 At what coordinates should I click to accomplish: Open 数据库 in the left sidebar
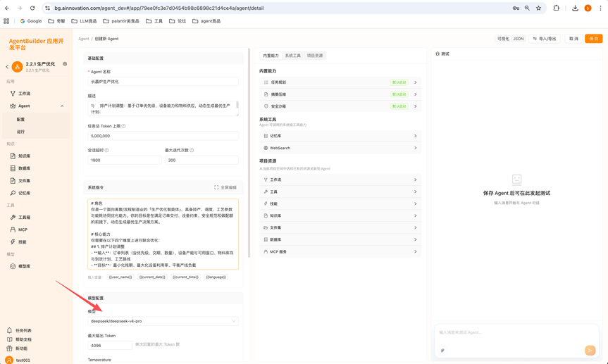click(20, 168)
